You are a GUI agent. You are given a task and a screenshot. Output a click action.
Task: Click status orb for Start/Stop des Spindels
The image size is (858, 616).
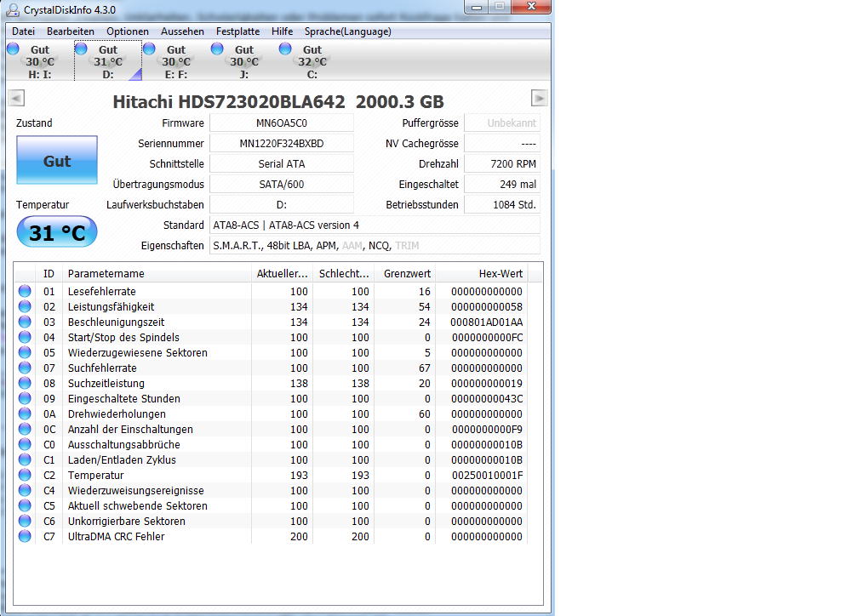[25, 337]
